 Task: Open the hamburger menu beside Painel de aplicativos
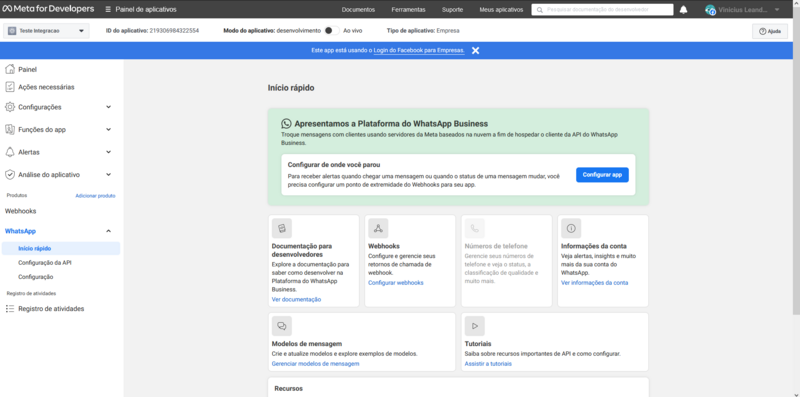coord(108,10)
